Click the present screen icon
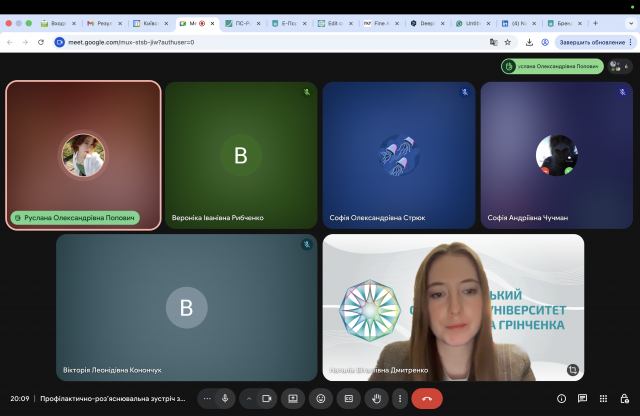640x416 pixels. [x=293, y=398]
